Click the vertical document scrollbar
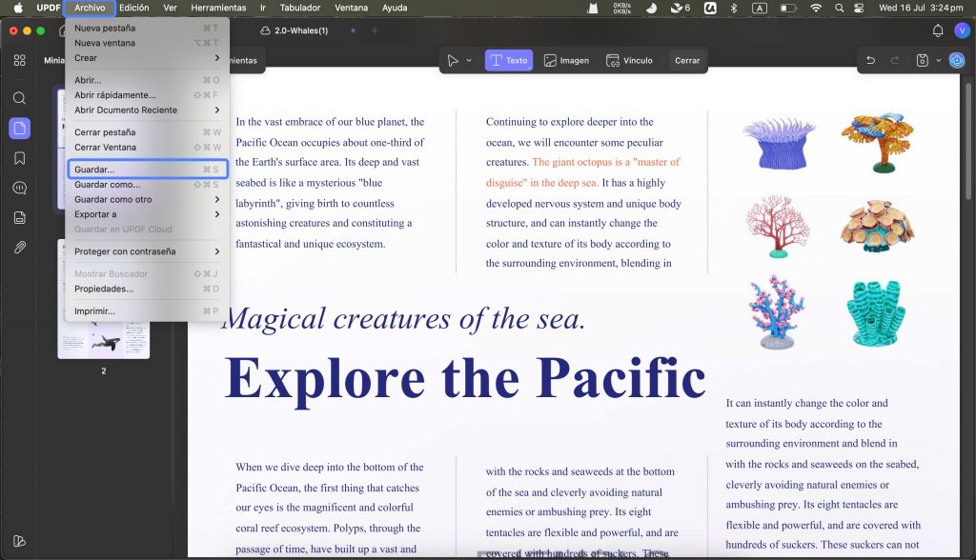 point(968,141)
